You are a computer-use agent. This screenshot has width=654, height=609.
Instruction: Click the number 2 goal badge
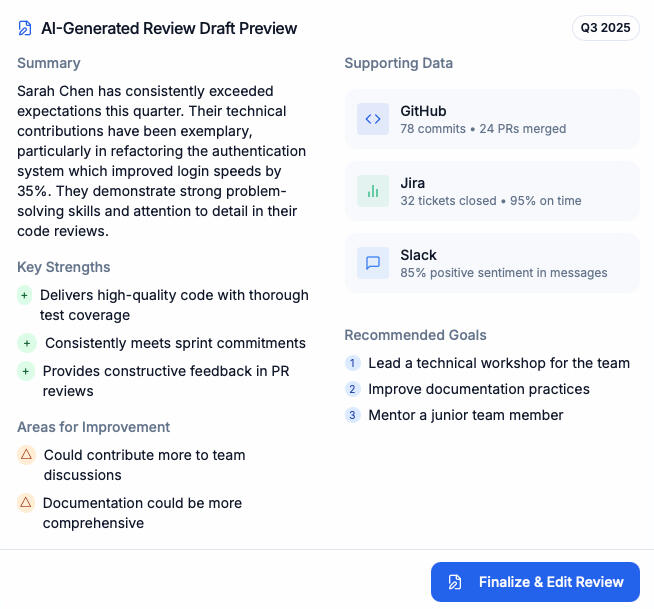tap(352, 389)
